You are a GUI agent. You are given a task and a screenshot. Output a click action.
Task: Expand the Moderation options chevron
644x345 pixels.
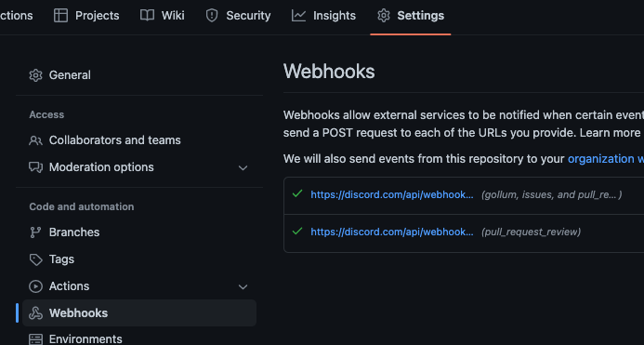pos(243,167)
